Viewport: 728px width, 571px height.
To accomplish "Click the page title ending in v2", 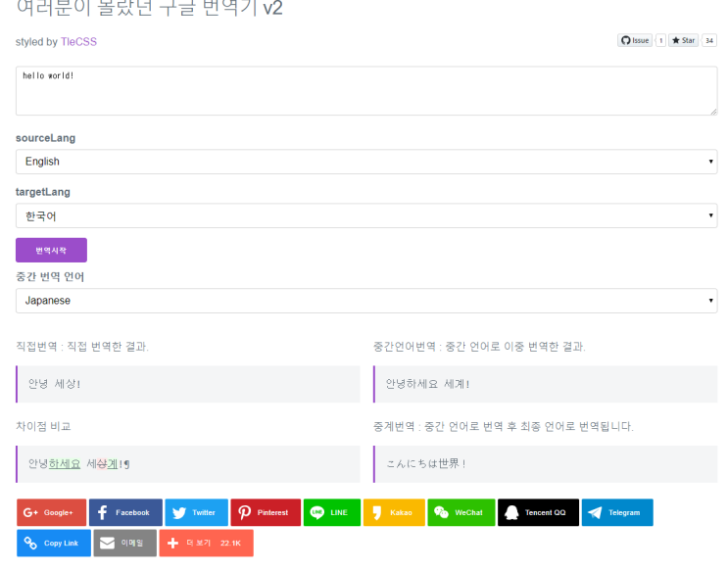I will (150, 8).
